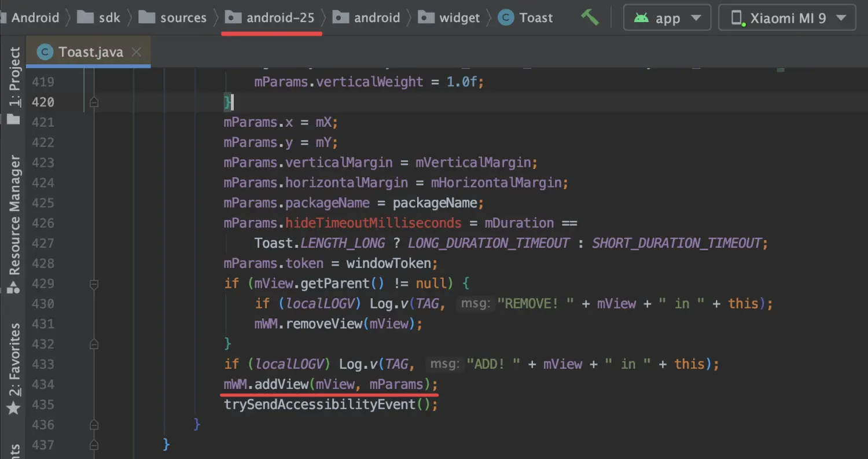This screenshot has width=868, height=459.
Task: Collapse code fold marker at line 436
Action: tap(94, 425)
